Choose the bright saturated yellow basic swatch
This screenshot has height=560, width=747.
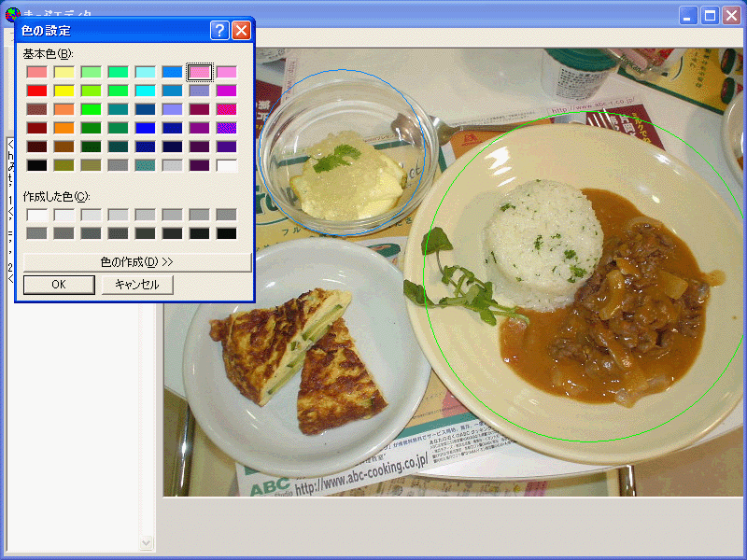coord(63,91)
